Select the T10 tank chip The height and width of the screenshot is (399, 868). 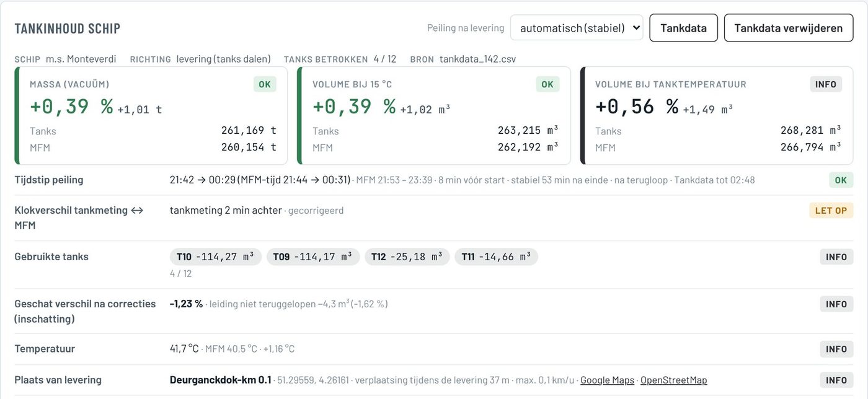[x=215, y=256]
